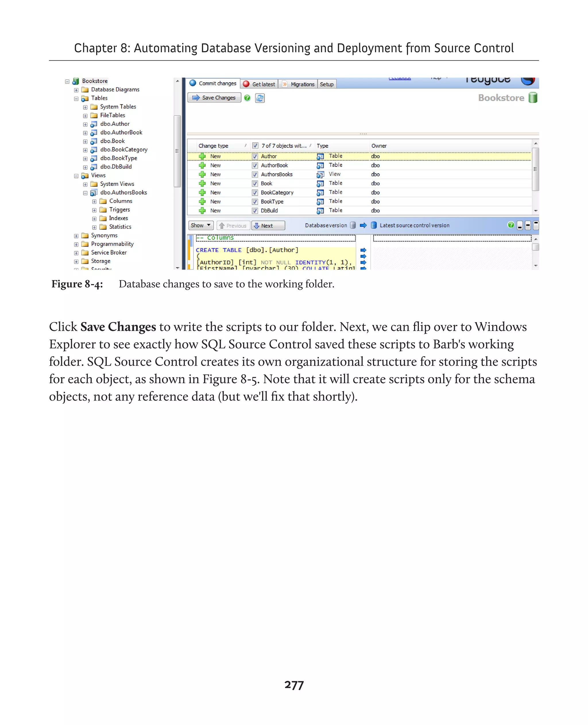This screenshot has width=588, height=725.
Task: Uncheck the DbBuild object checkbox
Action: coord(255,211)
